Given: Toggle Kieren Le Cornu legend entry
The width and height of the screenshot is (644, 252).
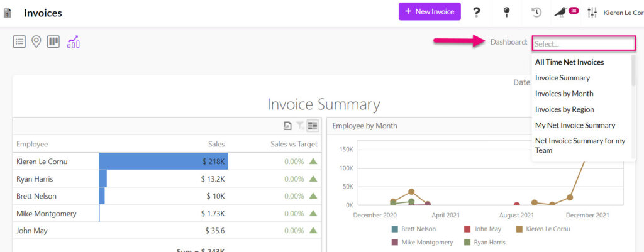Looking at the screenshot, I should click(542, 229).
